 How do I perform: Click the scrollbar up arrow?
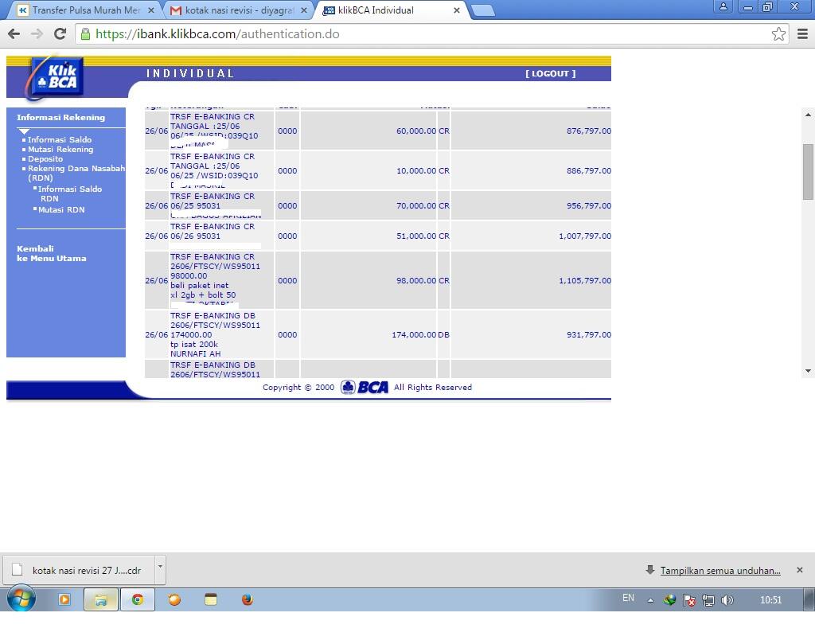(x=808, y=115)
